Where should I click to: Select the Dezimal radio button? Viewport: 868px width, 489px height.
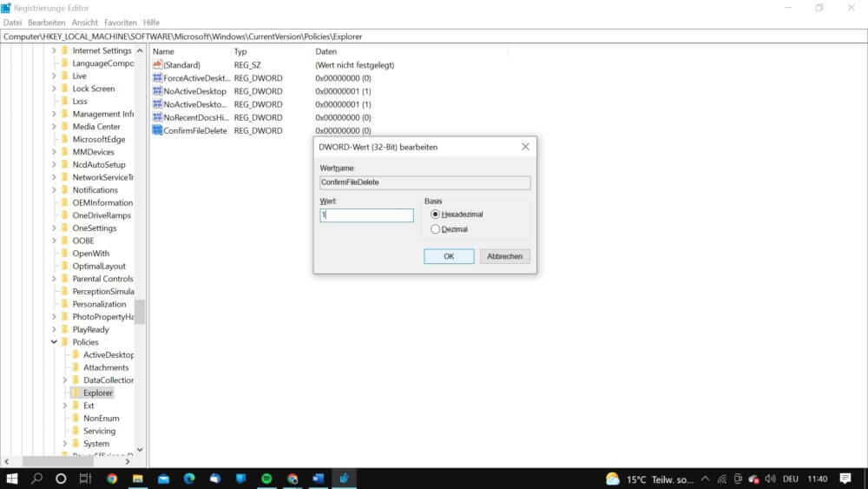click(x=435, y=229)
